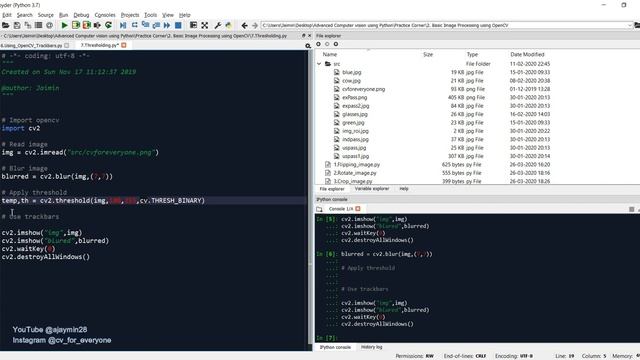
Task: Step out of function in debugger
Action: pos(156,25)
